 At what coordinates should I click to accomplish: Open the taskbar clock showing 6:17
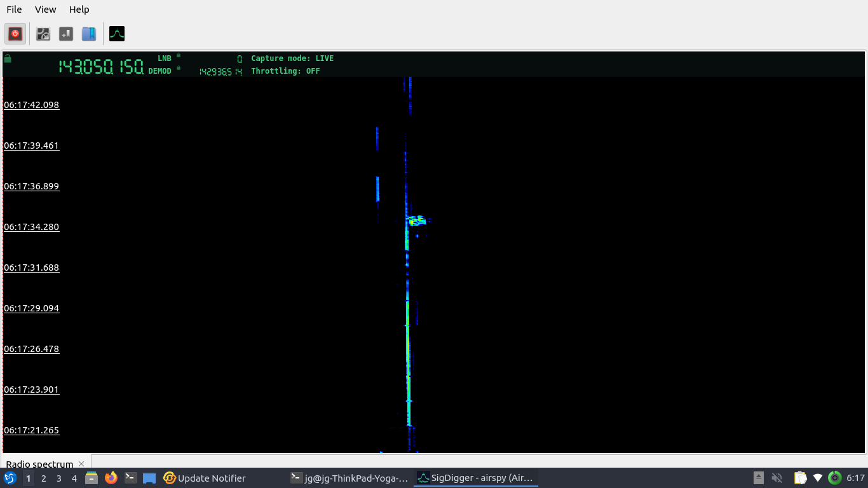[856, 478]
